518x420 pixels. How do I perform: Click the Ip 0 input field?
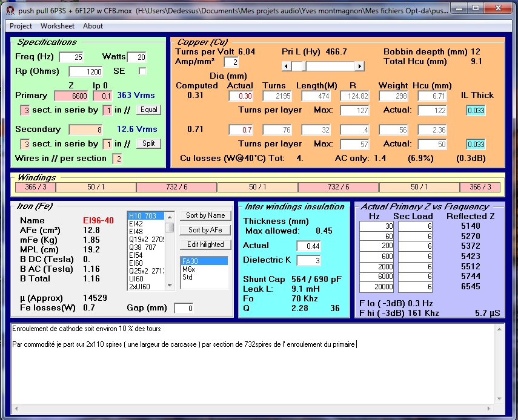pyautogui.click(x=102, y=96)
